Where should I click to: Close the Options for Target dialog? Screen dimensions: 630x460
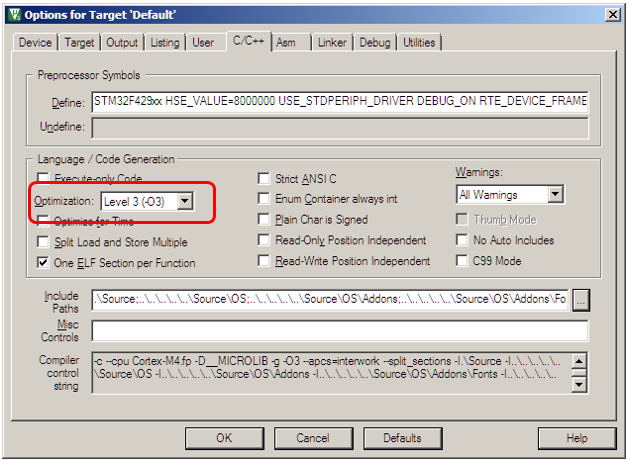[x=613, y=15]
